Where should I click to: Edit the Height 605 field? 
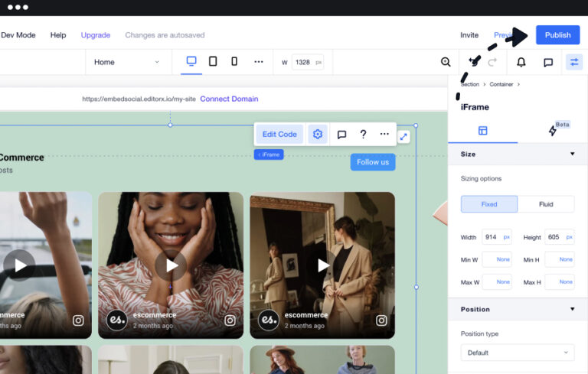click(x=559, y=237)
